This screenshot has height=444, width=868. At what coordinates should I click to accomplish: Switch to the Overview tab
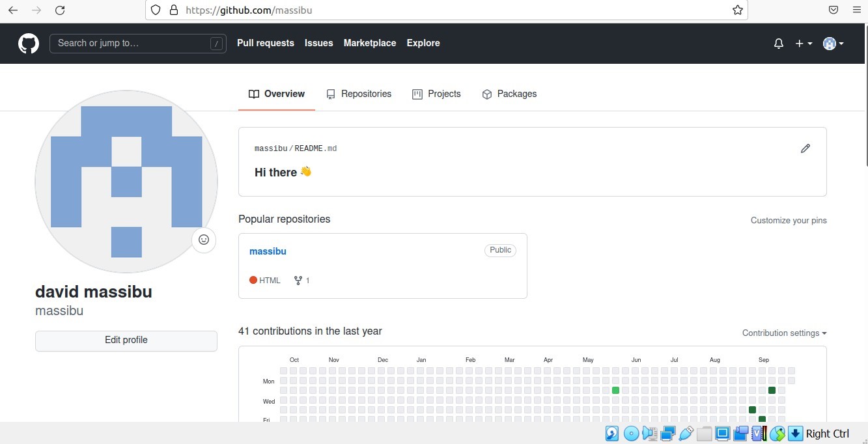point(277,94)
